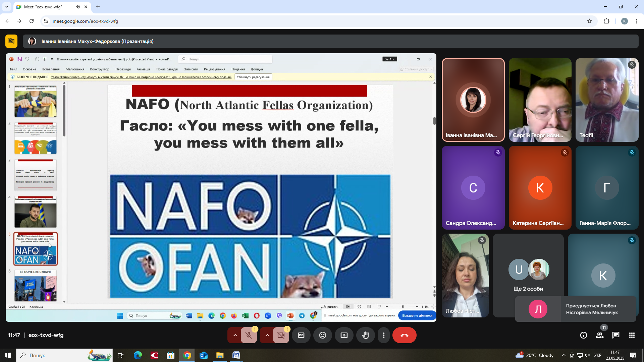Open Chrome extensions puzzle icon
Image resolution: width=644 pixels, height=362 pixels.
[607, 21]
